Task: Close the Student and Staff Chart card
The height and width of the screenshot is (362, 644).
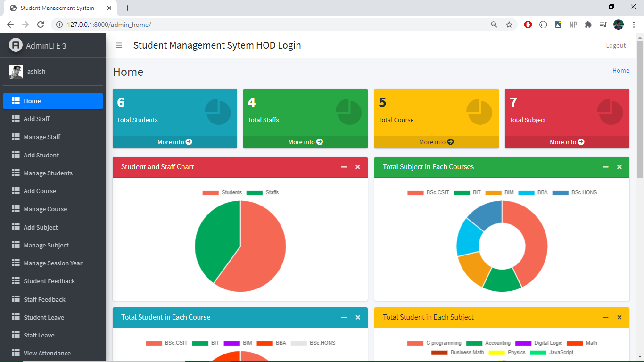Action: click(358, 167)
